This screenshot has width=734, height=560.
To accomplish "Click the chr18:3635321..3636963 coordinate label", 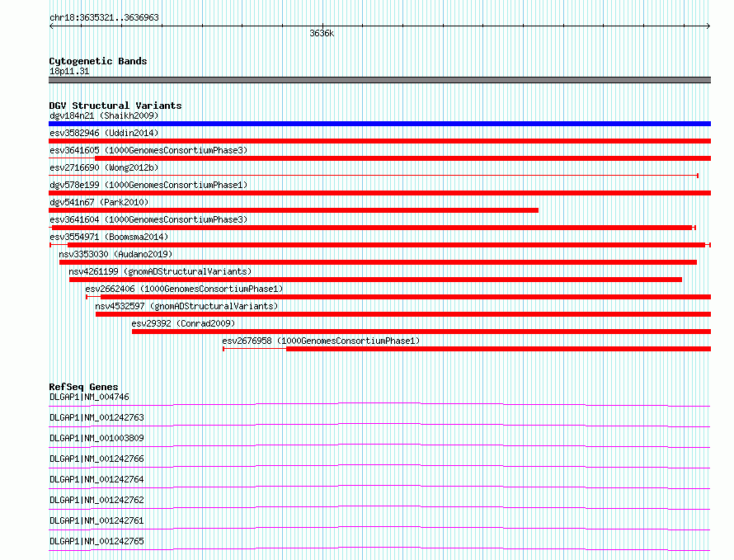I will [x=104, y=18].
